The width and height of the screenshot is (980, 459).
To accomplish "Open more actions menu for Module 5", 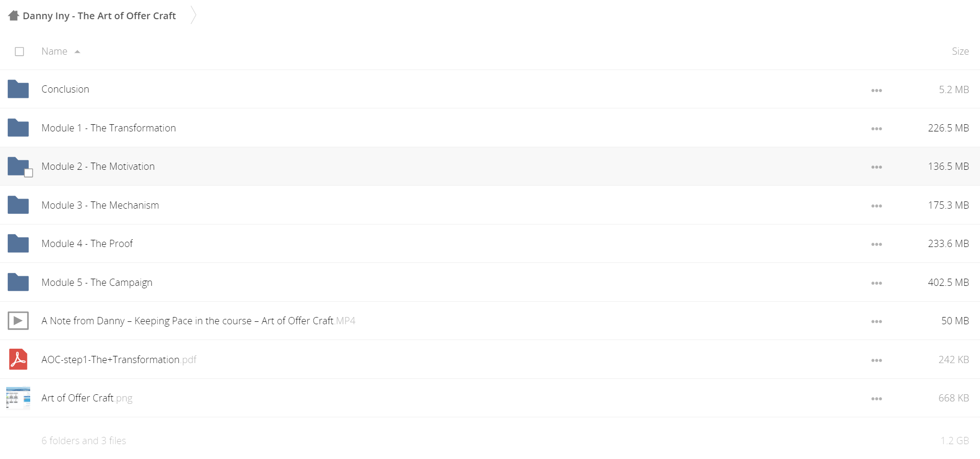I will 876,283.
